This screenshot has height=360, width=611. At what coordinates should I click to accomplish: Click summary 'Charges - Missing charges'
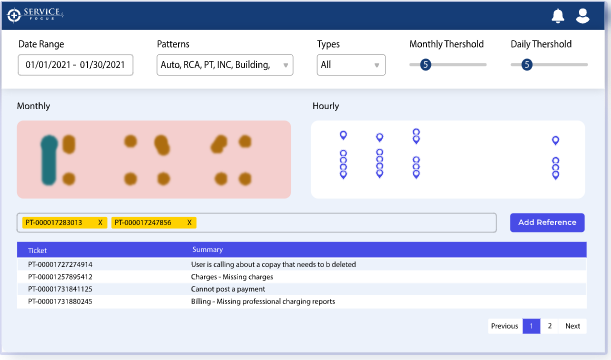click(232, 277)
